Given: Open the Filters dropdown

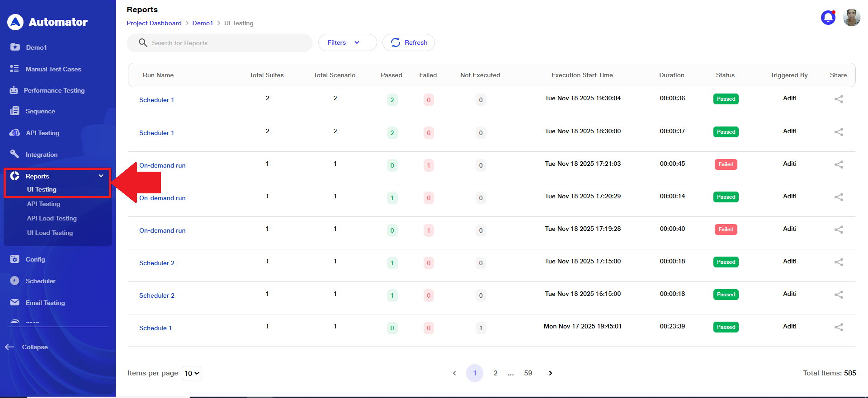Looking at the screenshot, I should click(347, 42).
